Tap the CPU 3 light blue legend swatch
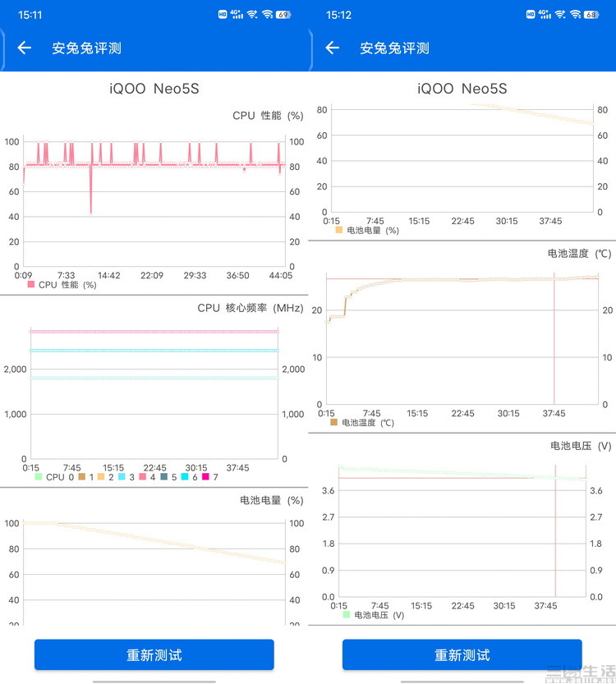 tap(122, 476)
